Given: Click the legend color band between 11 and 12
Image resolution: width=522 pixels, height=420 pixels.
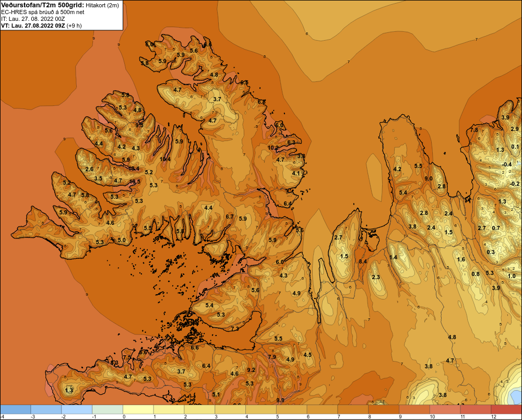Looking at the screenshot, I should pos(476,410).
